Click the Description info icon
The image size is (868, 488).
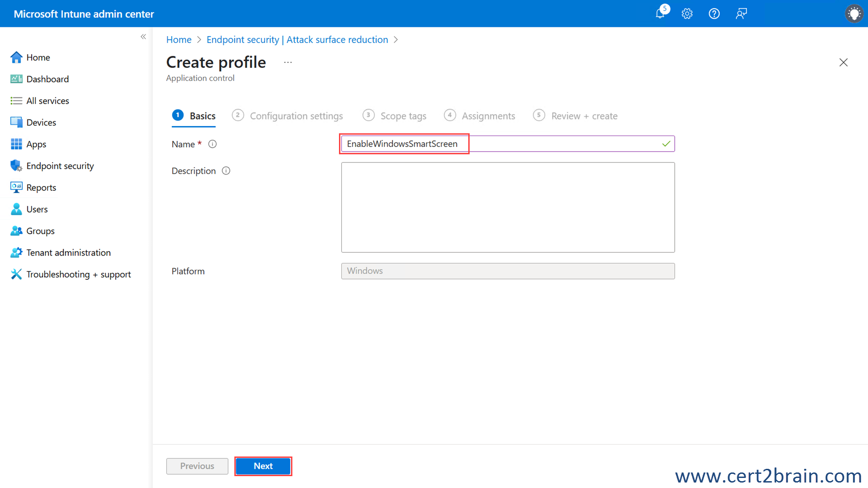tap(226, 171)
